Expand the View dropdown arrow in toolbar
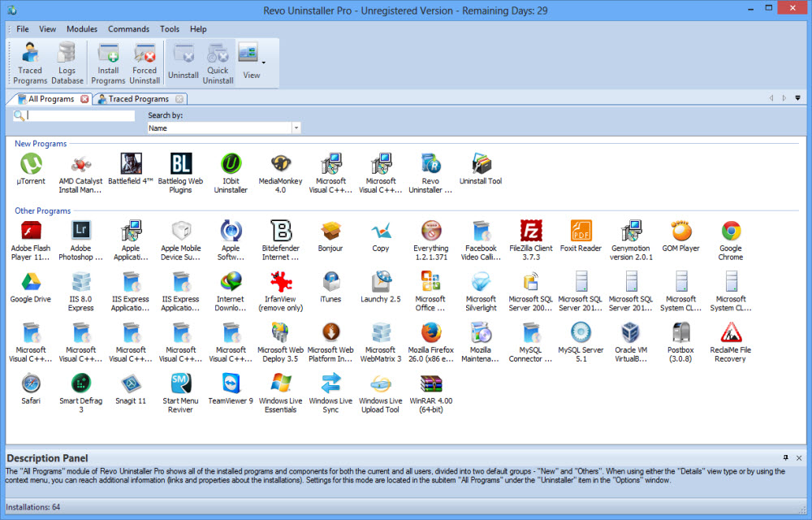Image resolution: width=812 pixels, height=520 pixels. pyautogui.click(x=264, y=63)
